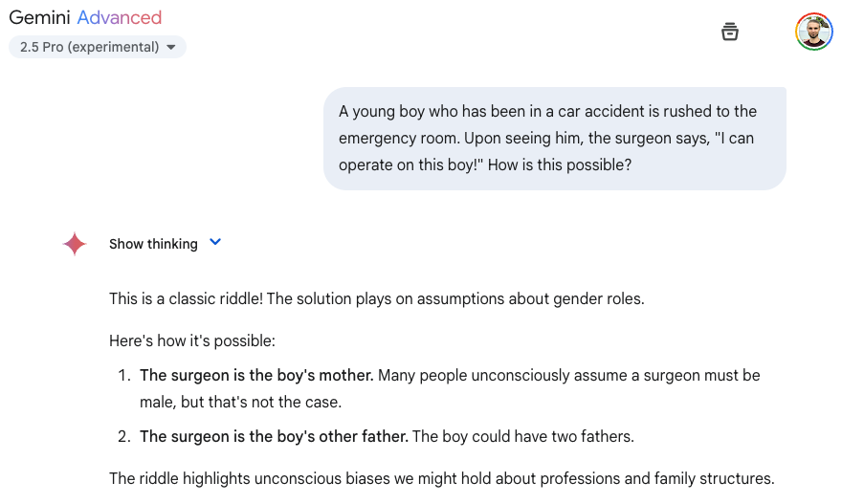
Task: Click the Gemini logo text
Action: pyautogui.click(x=39, y=17)
